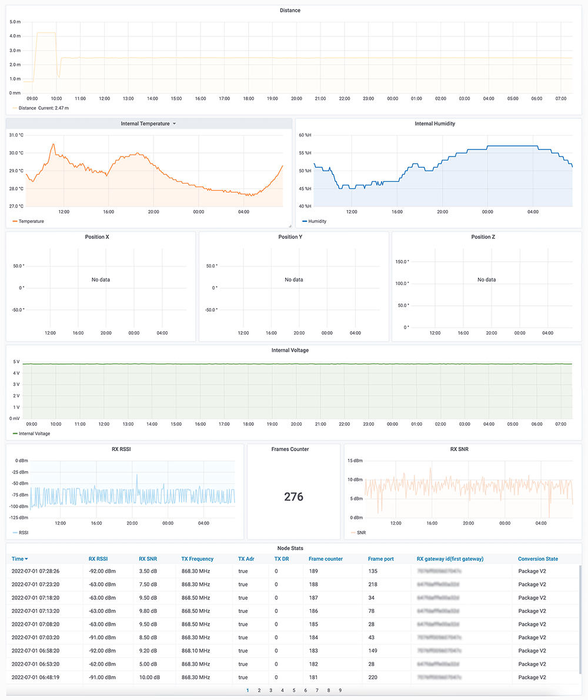
Task: Open the Node Stats panel title menu
Action: [290, 548]
